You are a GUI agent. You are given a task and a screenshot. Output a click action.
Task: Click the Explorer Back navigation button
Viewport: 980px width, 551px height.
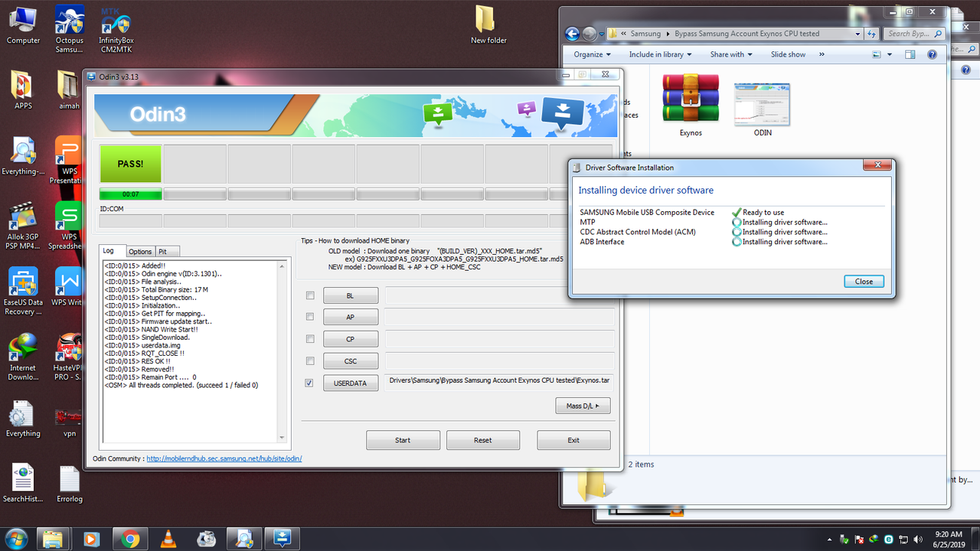point(572,34)
